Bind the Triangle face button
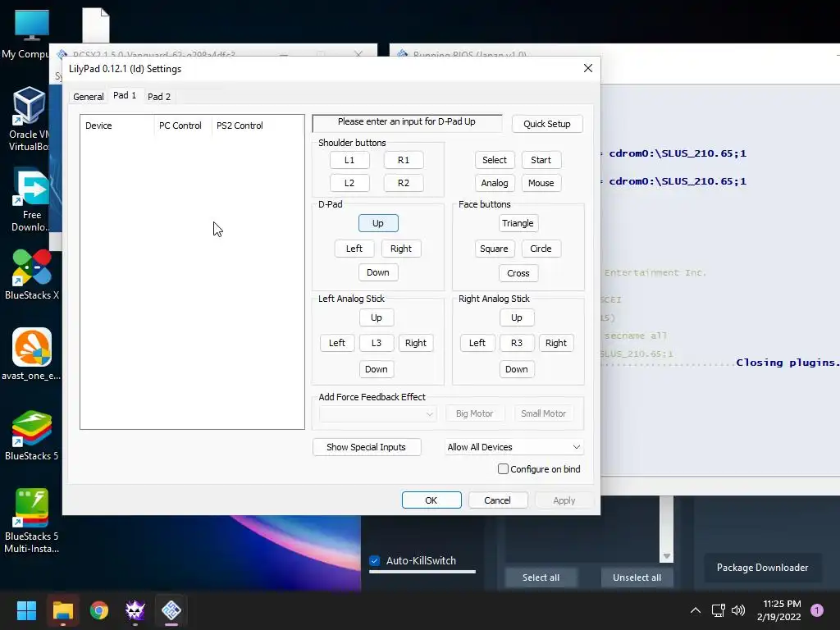This screenshot has height=630, width=840. 518,223
